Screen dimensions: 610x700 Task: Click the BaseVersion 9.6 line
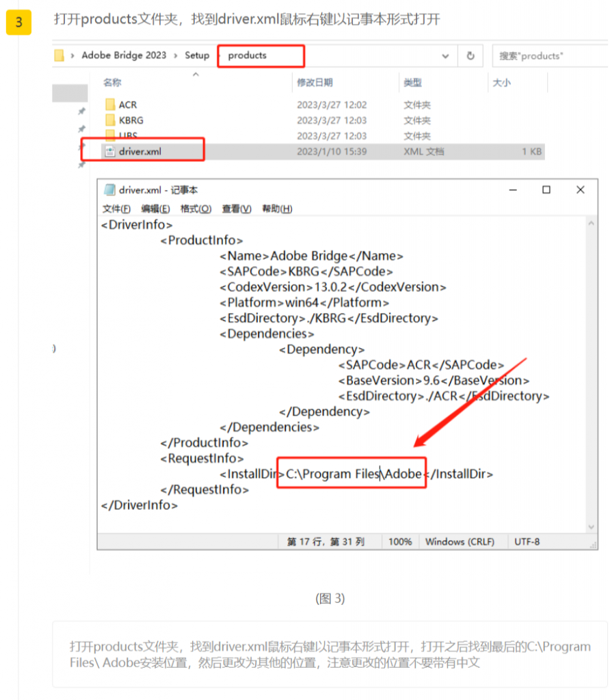tap(434, 380)
